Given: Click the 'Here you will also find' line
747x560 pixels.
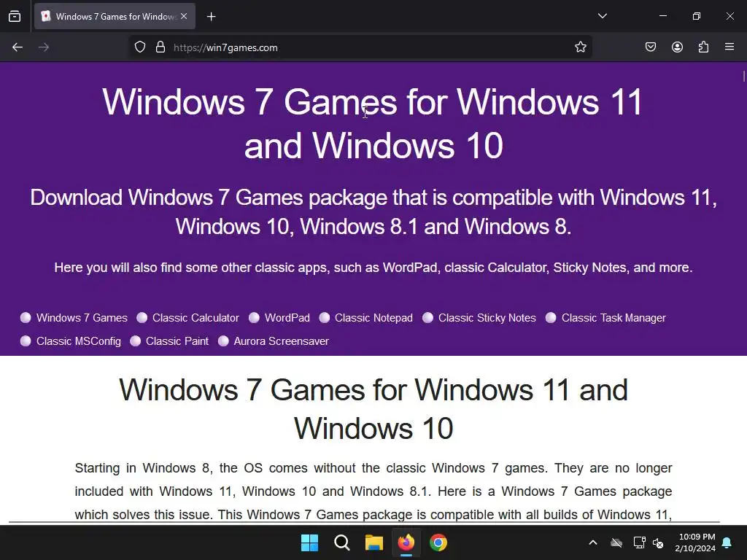Looking at the screenshot, I should pos(373,267).
